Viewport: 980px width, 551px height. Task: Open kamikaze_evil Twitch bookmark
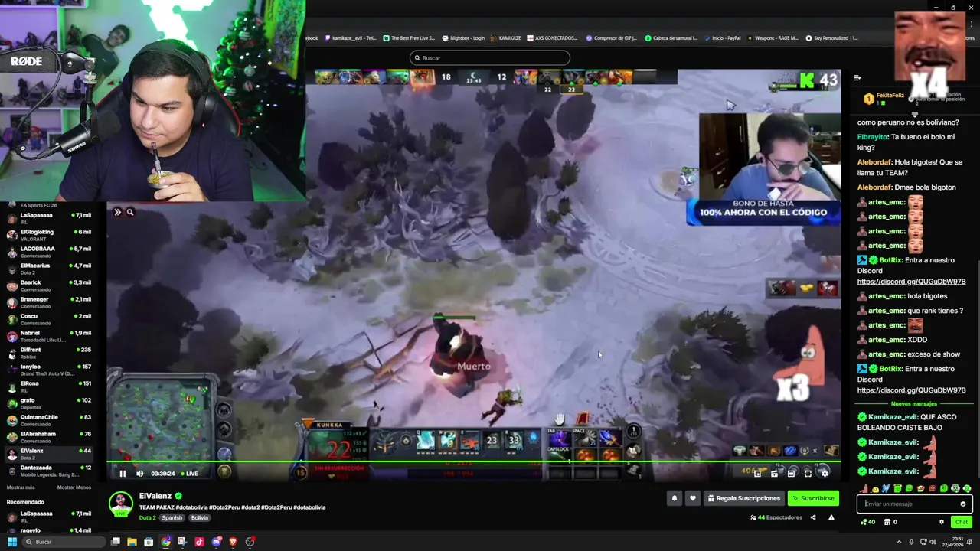click(x=351, y=37)
